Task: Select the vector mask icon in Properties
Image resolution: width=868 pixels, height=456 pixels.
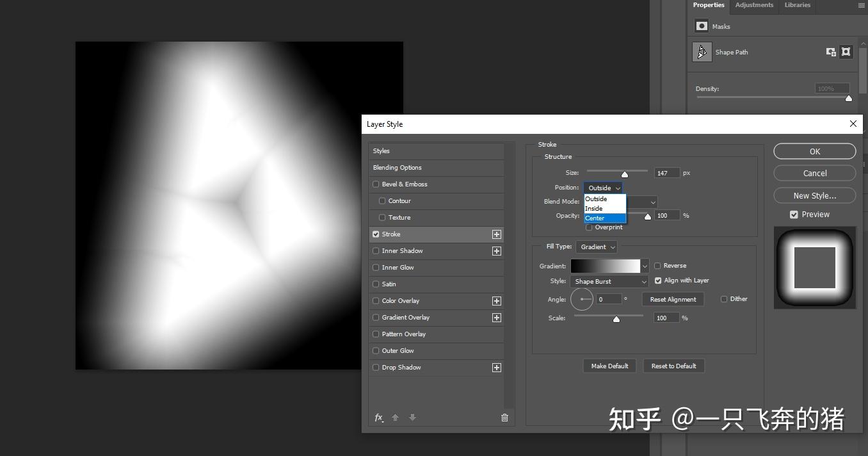Action: [846, 52]
